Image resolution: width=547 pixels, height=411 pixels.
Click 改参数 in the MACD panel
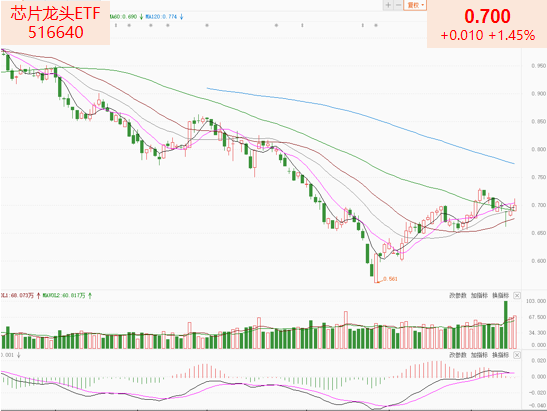click(458, 355)
